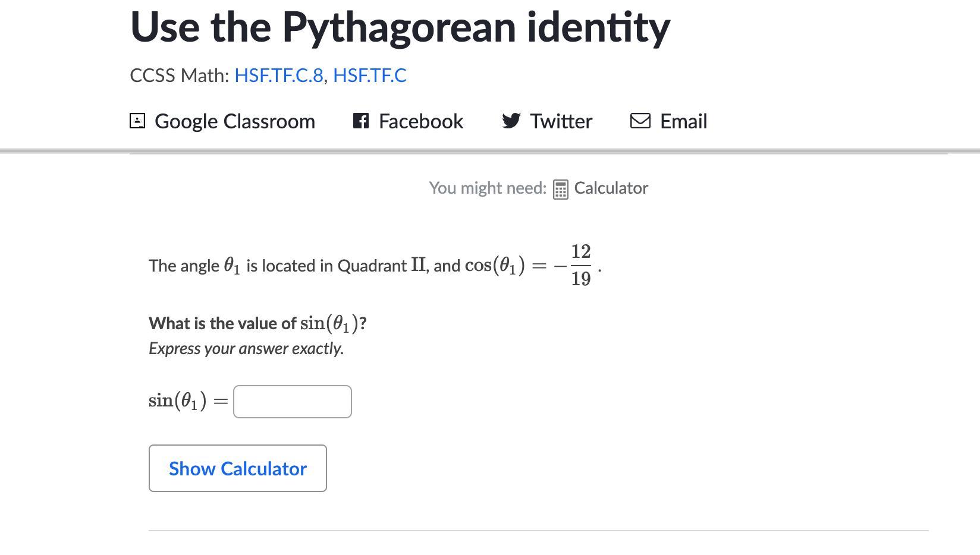Share via the Google Classroom label
Viewport: 980px width, 555px height.
point(234,121)
